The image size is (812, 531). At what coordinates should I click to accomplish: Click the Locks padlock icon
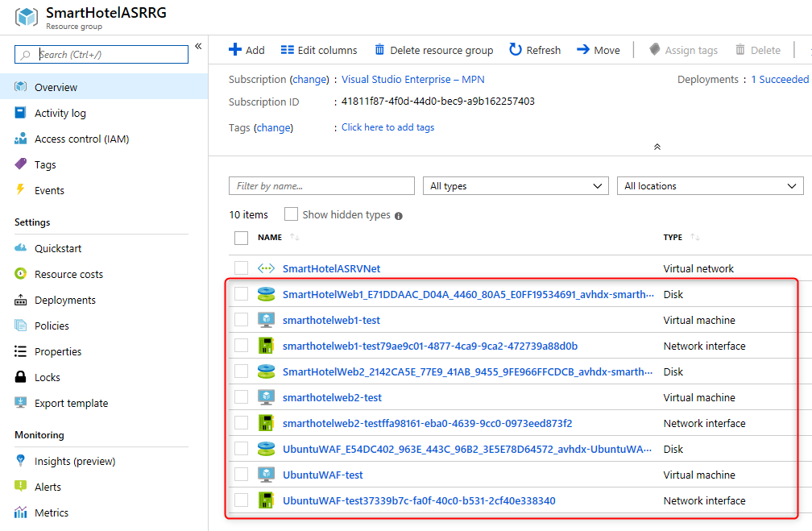point(21,376)
